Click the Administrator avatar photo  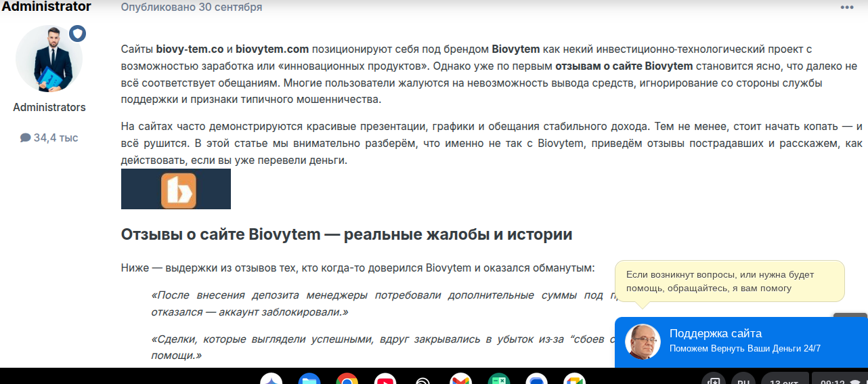49,59
